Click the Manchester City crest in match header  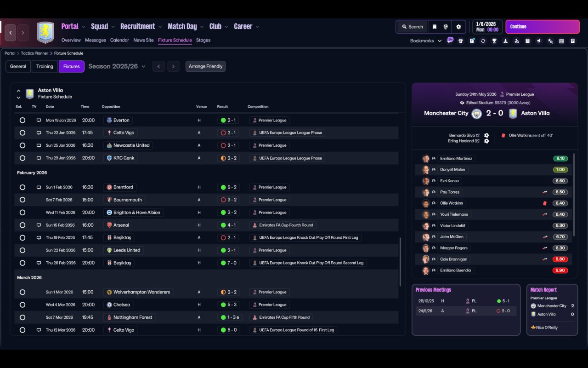tap(477, 114)
